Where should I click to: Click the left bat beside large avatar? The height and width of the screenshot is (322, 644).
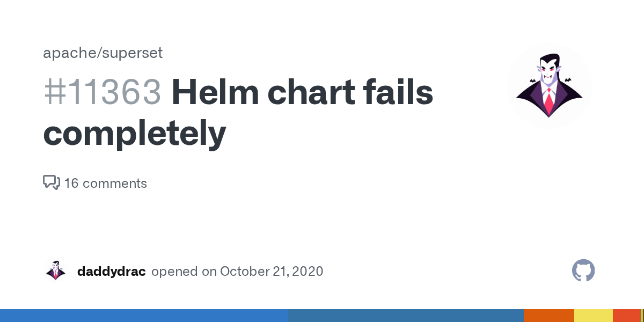tap(533, 81)
